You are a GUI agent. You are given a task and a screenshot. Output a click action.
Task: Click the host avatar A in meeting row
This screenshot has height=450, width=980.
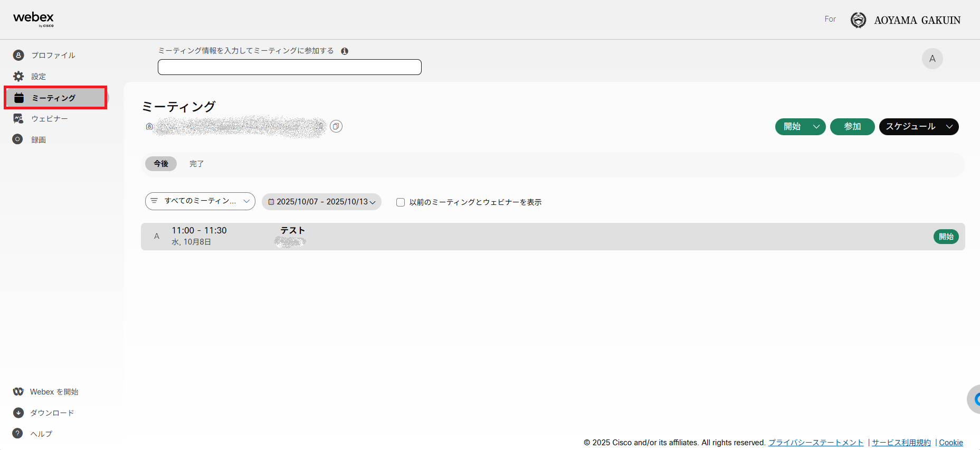[x=157, y=236]
